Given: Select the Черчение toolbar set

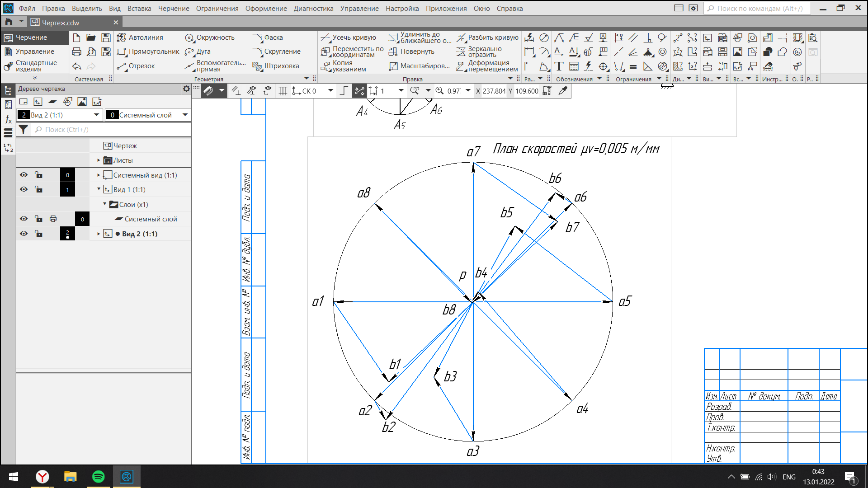Looking at the screenshot, I should coord(34,38).
